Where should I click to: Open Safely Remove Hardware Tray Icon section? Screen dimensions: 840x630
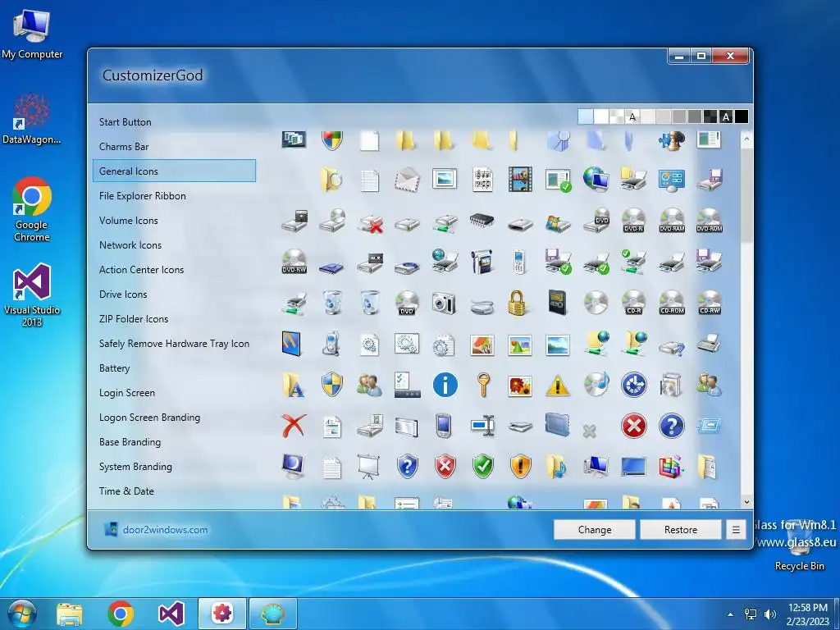(174, 344)
